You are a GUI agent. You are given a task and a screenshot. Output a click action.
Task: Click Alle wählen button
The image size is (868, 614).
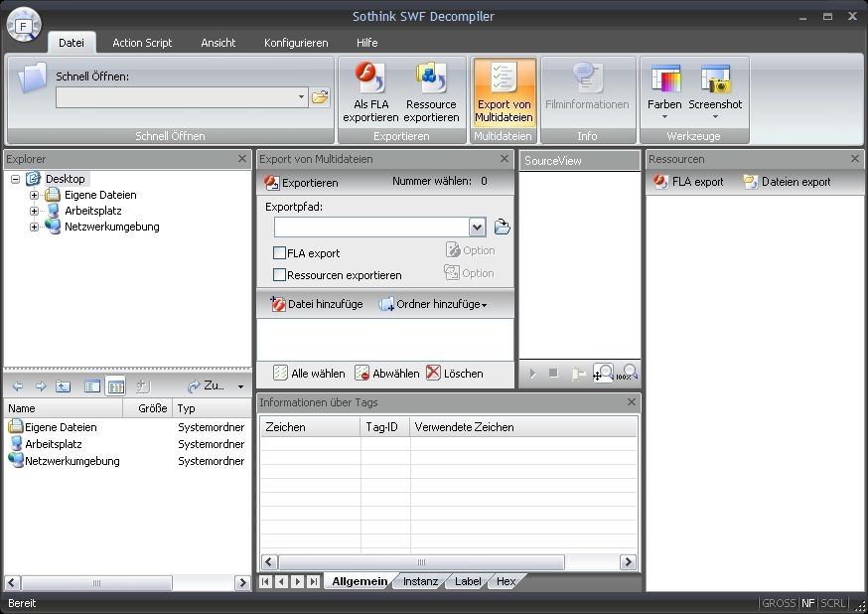(x=309, y=374)
